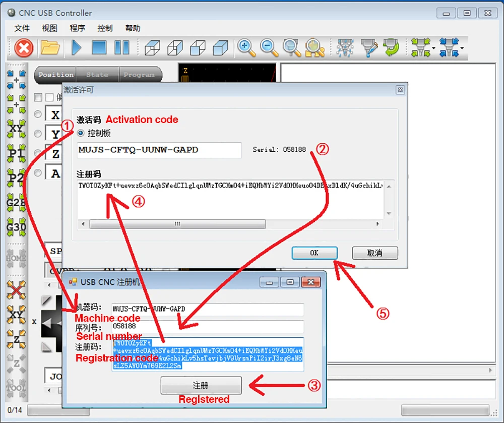This screenshot has width=504, height=423.
Task: Click the 注册 button in keygen window
Action: pyautogui.click(x=201, y=385)
